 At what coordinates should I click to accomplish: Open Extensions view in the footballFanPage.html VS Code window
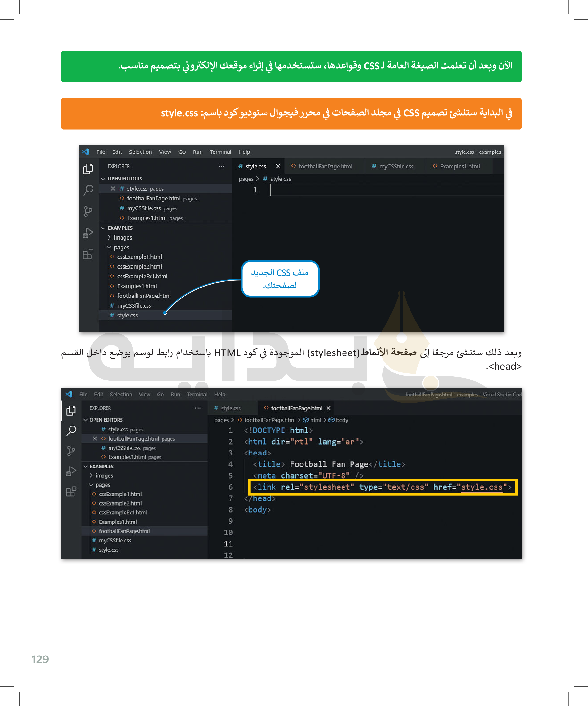71,491
